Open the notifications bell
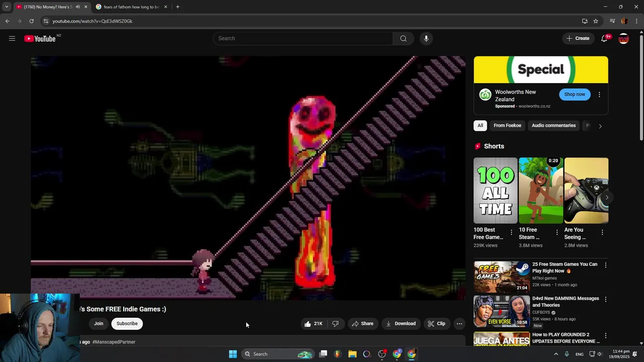Screen dimensions: 644x362 click(604, 38)
